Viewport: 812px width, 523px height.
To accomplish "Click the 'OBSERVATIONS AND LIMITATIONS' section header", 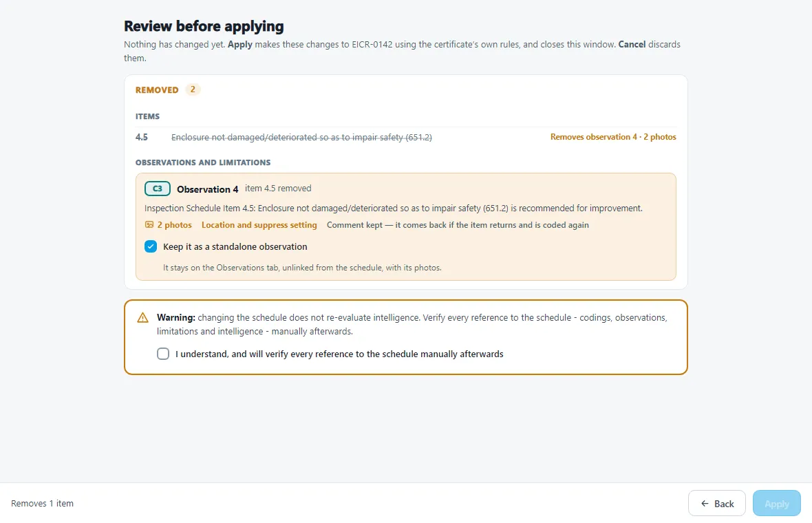I will point(203,162).
